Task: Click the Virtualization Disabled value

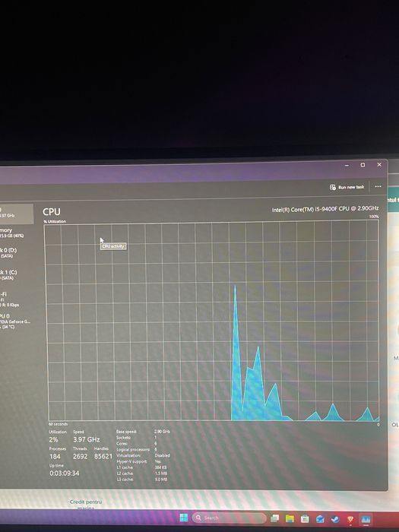Action: click(162, 455)
